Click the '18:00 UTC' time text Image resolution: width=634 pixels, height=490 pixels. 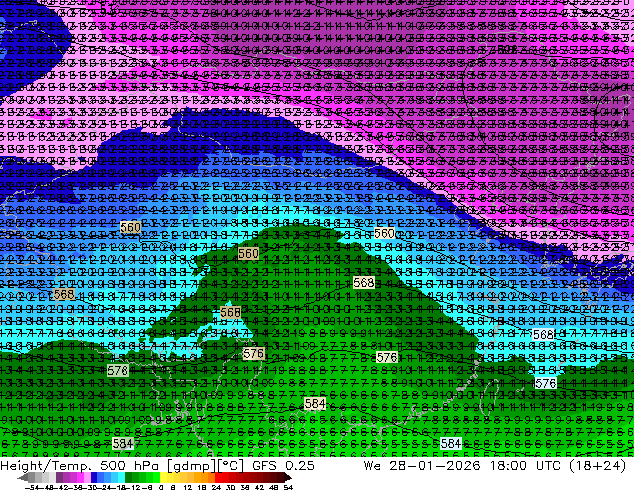tap(525, 466)
